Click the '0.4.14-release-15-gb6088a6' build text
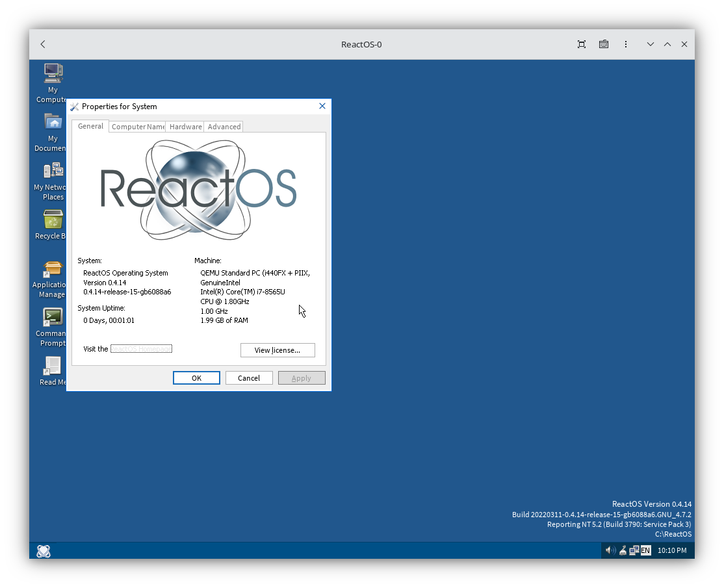 pyautogui.click(x=127, y=292)
